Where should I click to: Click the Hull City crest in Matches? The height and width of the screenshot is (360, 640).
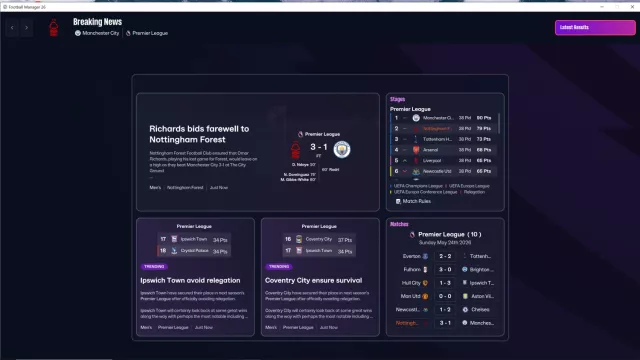[x=425, y=283]
